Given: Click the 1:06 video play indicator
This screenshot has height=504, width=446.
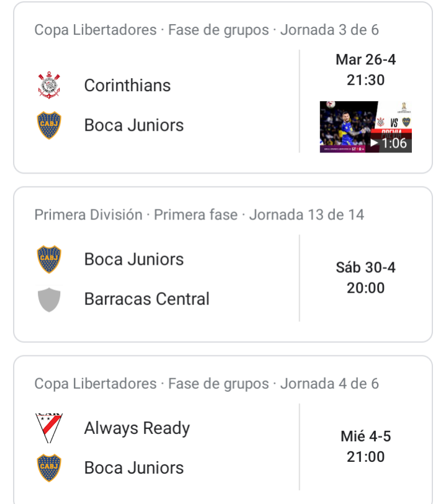Looking at the screenshot, I should point(390,143).
